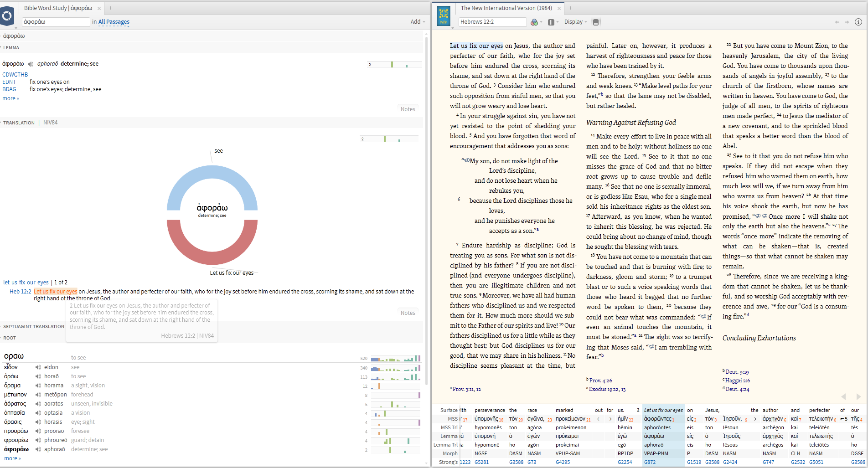The width and height of the screenshot is (868, 468).
Task: Close the New International Version tab
Action: 559,8
